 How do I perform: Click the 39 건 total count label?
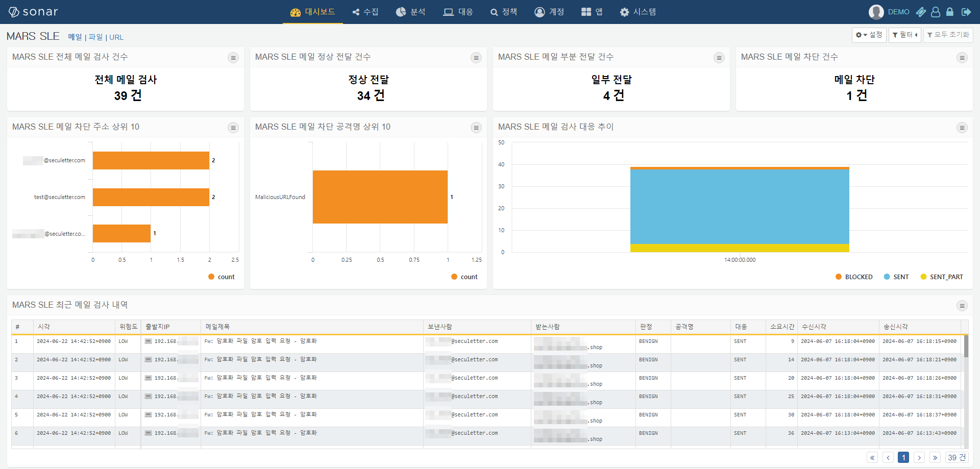tap(957, 457)
